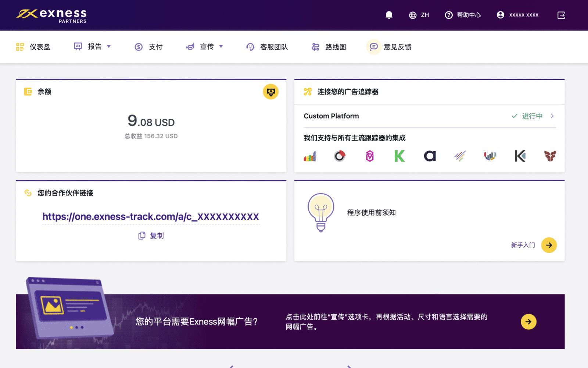Open the exness-track partner link
Image resolution: width=588 pixels, height=368 pixels.
click(x=151, y=217)
